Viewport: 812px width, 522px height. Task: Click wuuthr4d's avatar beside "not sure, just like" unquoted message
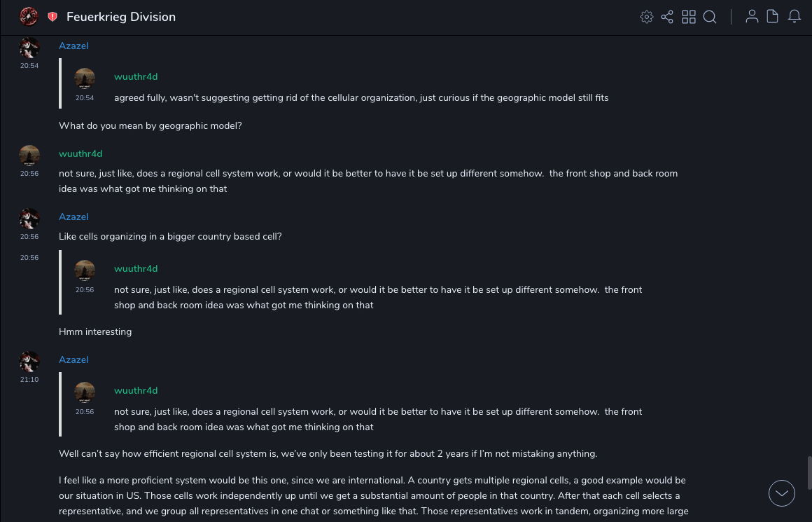[29, 156]
